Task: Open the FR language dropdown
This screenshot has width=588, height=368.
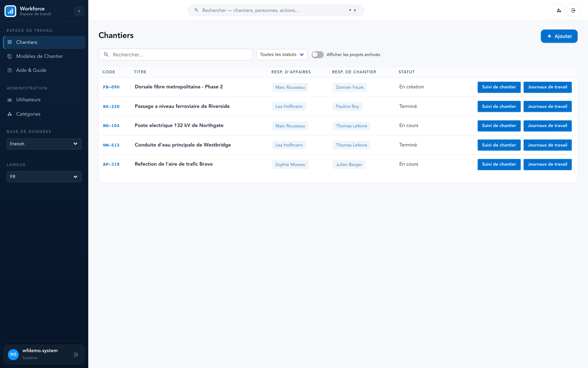Action: pyautogui.click(x=44, y=177)
